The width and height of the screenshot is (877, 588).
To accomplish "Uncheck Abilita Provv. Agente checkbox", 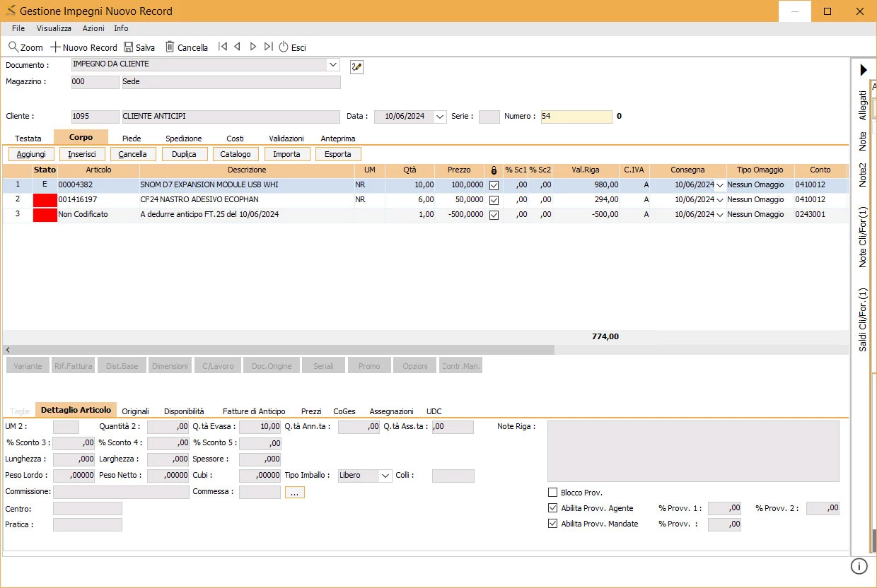I will 553,508.
